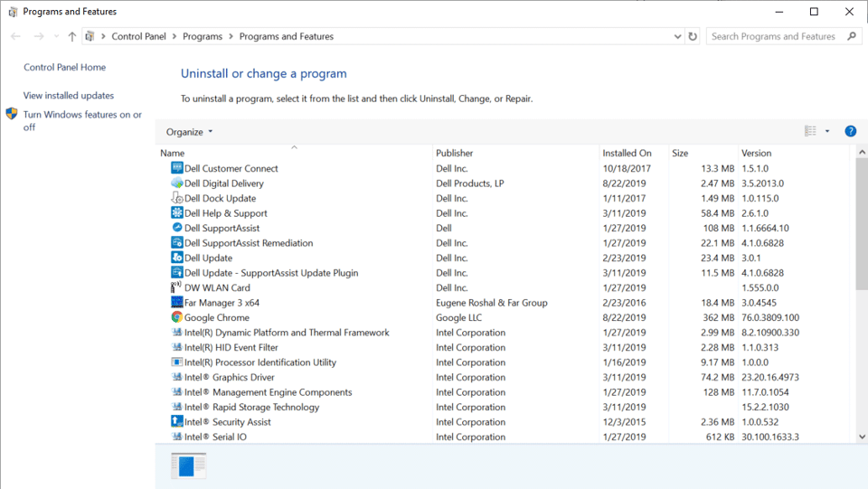This screenshot has height=489, width=868.
Task: Click the Intel Serial IO icon
Action: (x=176, y=437)
